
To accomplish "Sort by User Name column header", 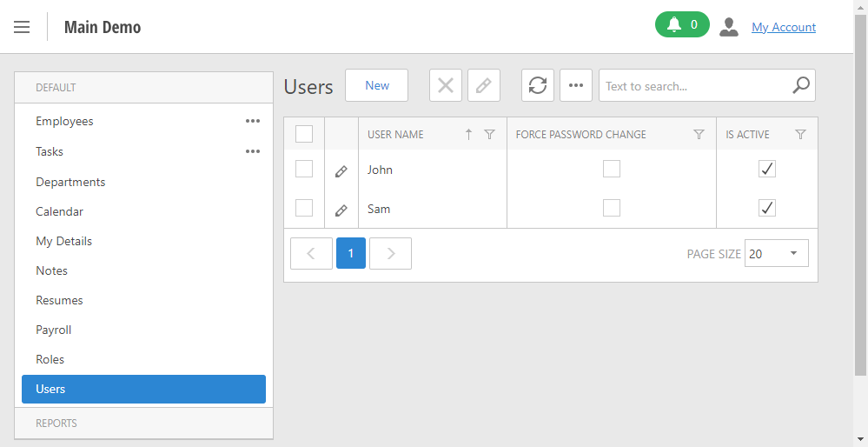I will tap(395, 134).
